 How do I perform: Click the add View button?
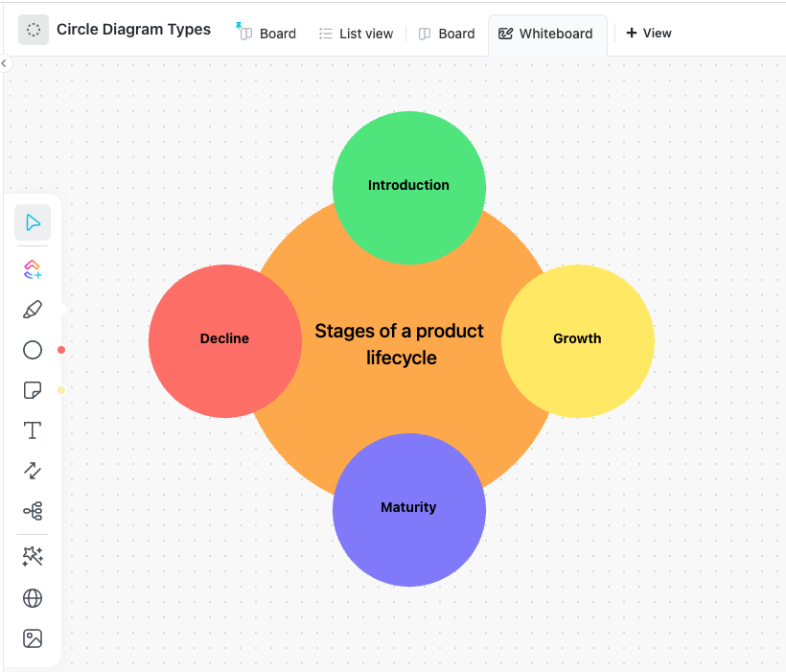coord(649,34)
